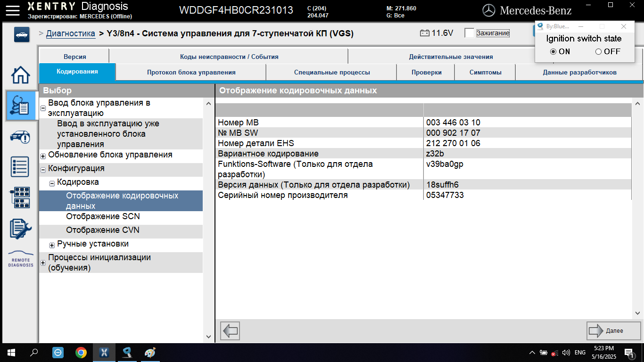Screen dimensions: 644x362
Task: Launch Google Chrome from the taskbar
Action: [81, 352]
